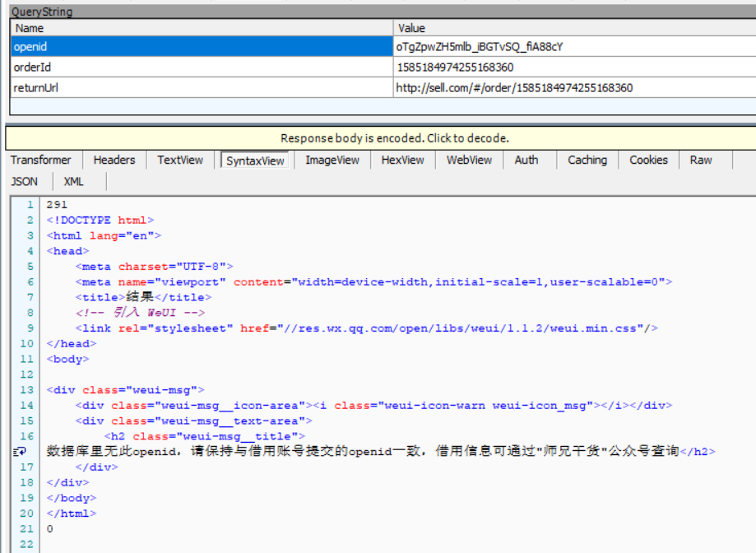This screenshot has height=553, width=756.
Task: Click the weui-msg__text-area div line
Action: click(x=194, y=421)
